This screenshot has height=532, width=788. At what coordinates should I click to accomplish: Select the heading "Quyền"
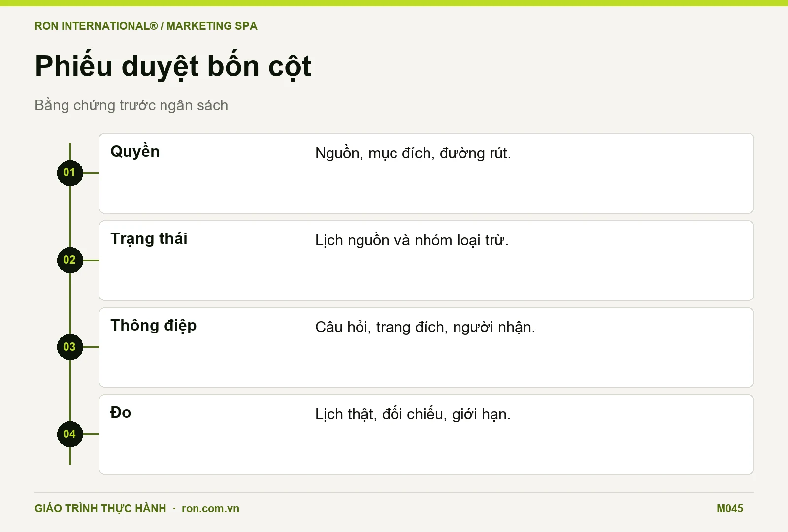[135, 151]
